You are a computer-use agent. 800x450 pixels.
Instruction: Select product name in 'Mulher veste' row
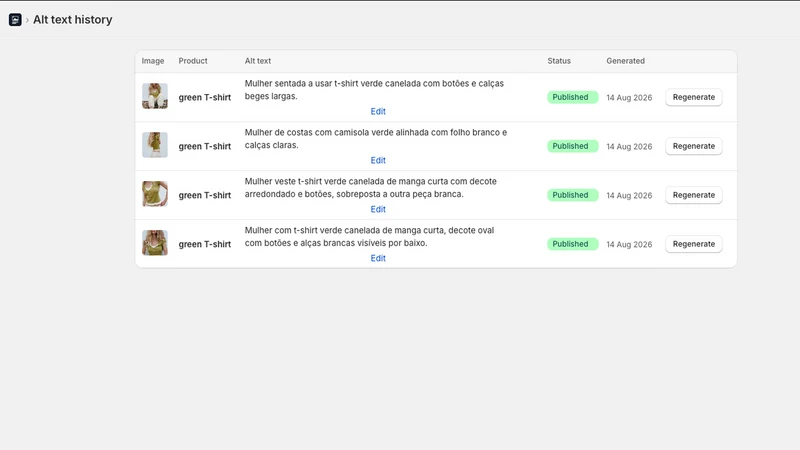coord(205,195)
